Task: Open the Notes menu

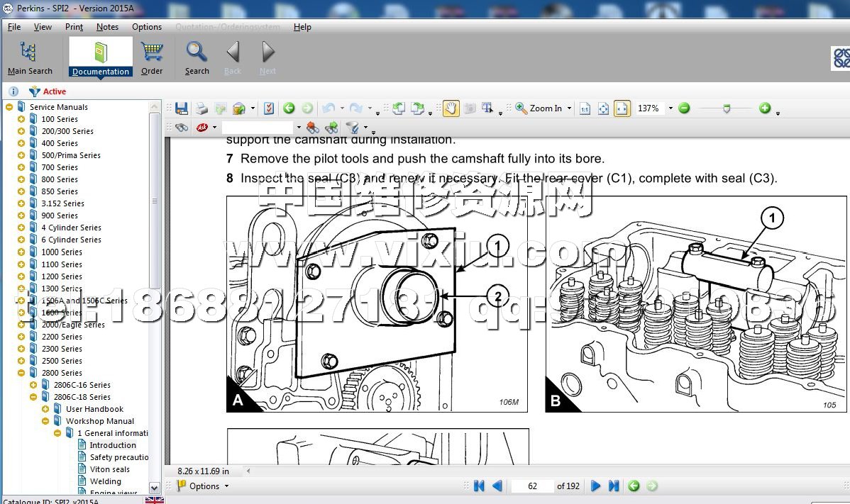Action: [107, 27]
